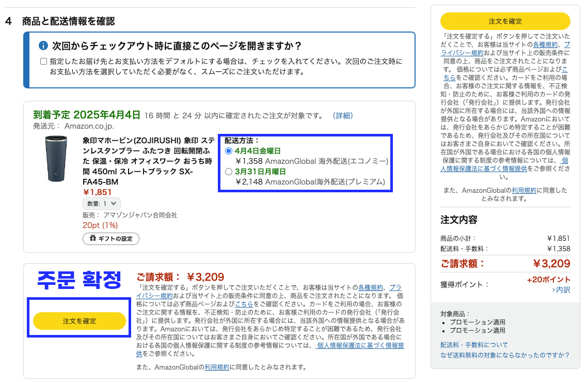Open なぜ送料無料の対象にならなかったのですか link
The image size is (588, 382).
click(x=505, y=355)
